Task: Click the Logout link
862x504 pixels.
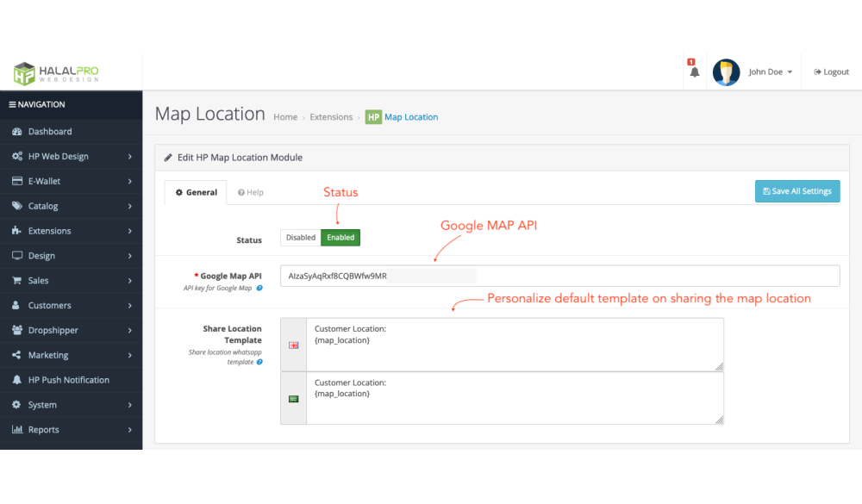Action: click(831, 72)
